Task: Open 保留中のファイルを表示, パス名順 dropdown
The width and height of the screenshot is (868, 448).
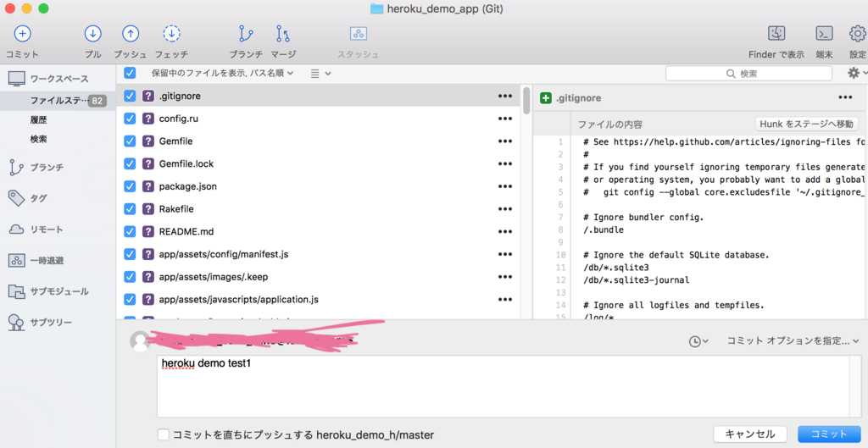Action: [x=223, y=73]
